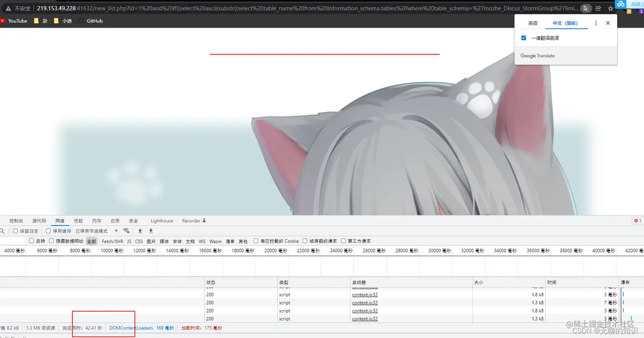Click the Recorder tab's flask icon
The image size is (644, 338).
204,221
